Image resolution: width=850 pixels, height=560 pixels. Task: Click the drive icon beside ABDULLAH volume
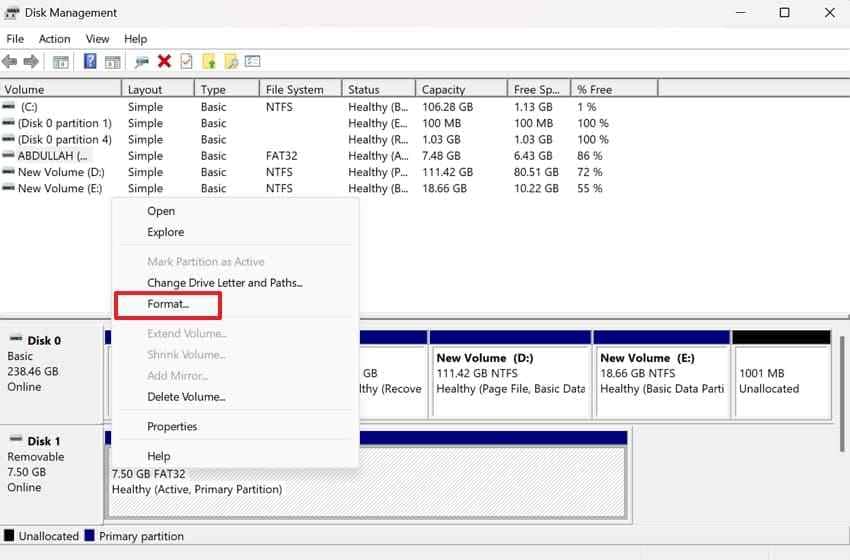coord(8,156)
